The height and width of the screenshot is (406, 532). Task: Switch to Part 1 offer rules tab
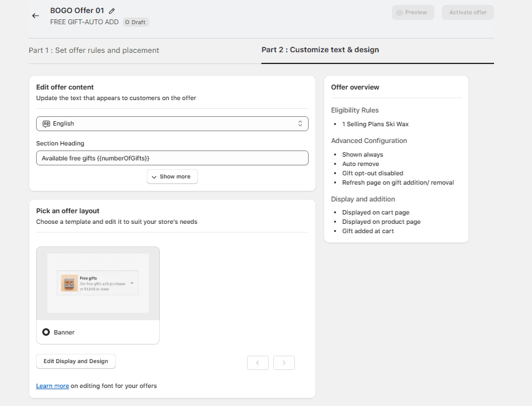pyautogui.click(x=94, y=50)
